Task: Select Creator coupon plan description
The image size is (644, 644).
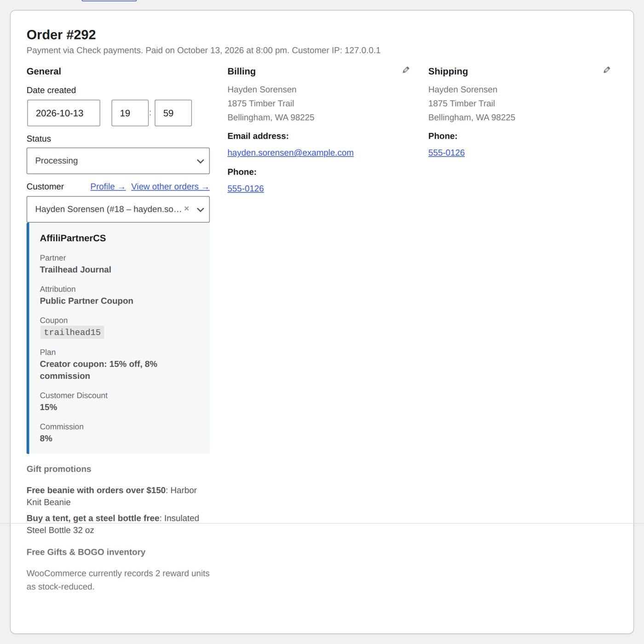Action: pyautogui.click(x=98, y=370)
